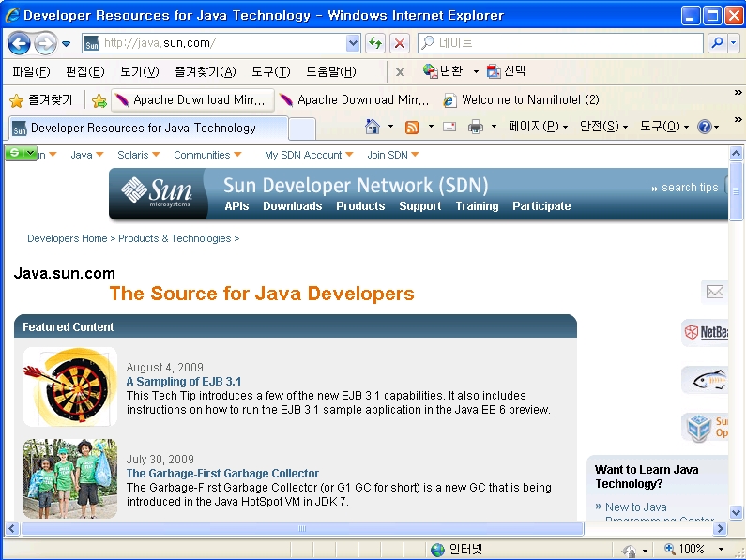Viewport: 746px width, 560px height.
Task: Click the Add to Favorites Bar star icon
Action: click(x=99, y=100)
